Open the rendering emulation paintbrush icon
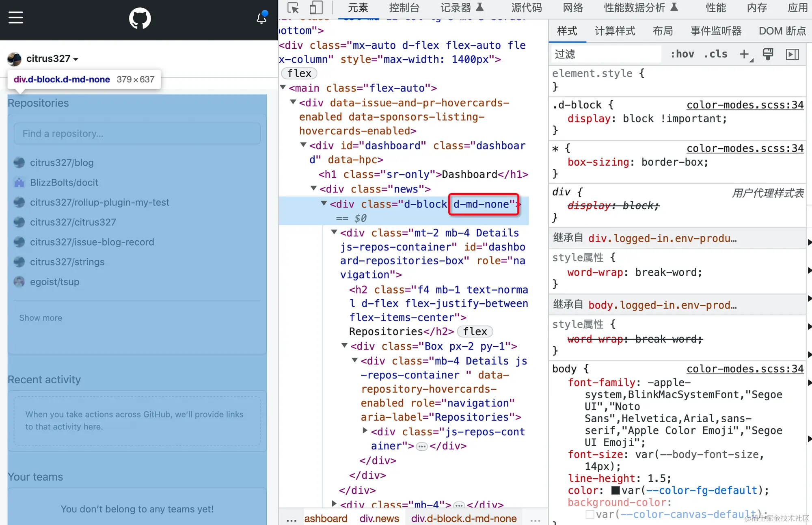 tap(768, 54)
